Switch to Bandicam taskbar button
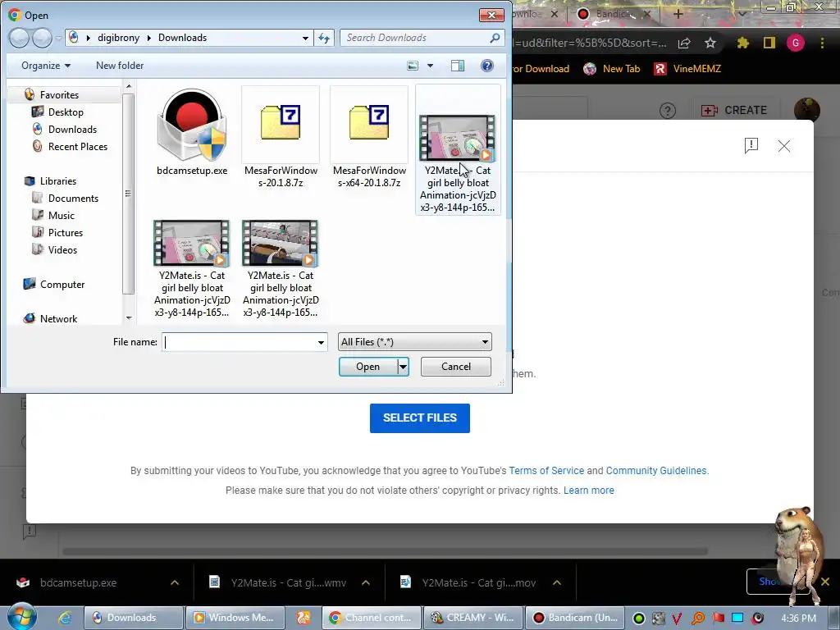The width and height of the screenshot is (840, 630). coord(575,618)
